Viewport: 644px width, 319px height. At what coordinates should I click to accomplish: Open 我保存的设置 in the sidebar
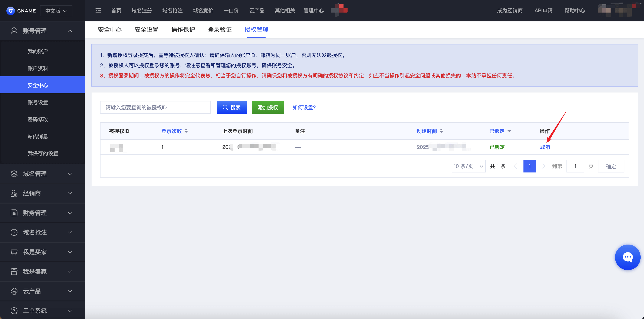[43, 153]
